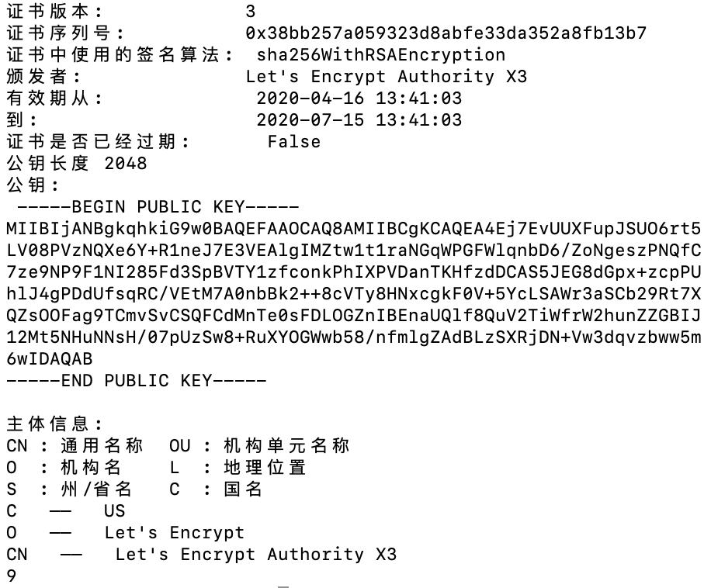Click the first key line starting with MIIBIjANBgkqhkiG9w0
711x588 pixels.
[x=353, y=229]
